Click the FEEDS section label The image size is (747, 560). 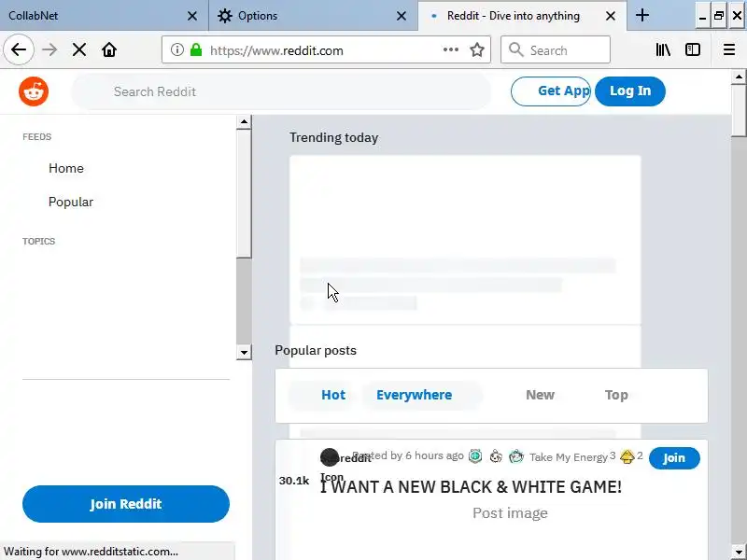click(36, 137)
